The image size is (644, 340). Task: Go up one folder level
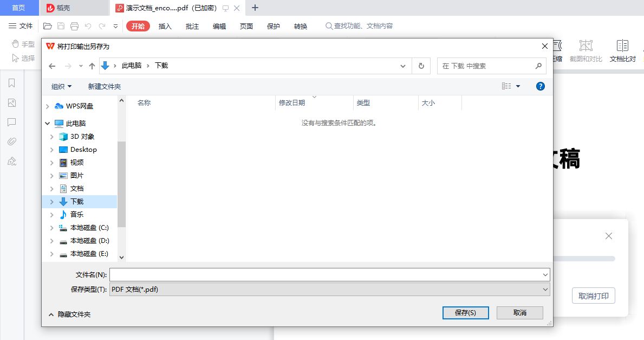[x=92, y=66]
